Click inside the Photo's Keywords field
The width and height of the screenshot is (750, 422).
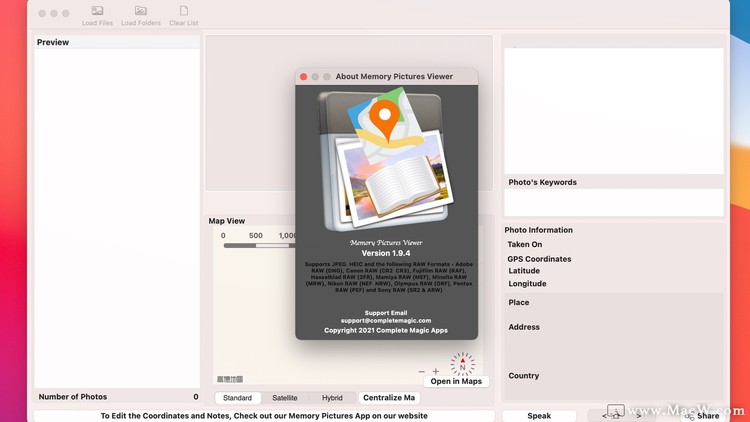613,202
